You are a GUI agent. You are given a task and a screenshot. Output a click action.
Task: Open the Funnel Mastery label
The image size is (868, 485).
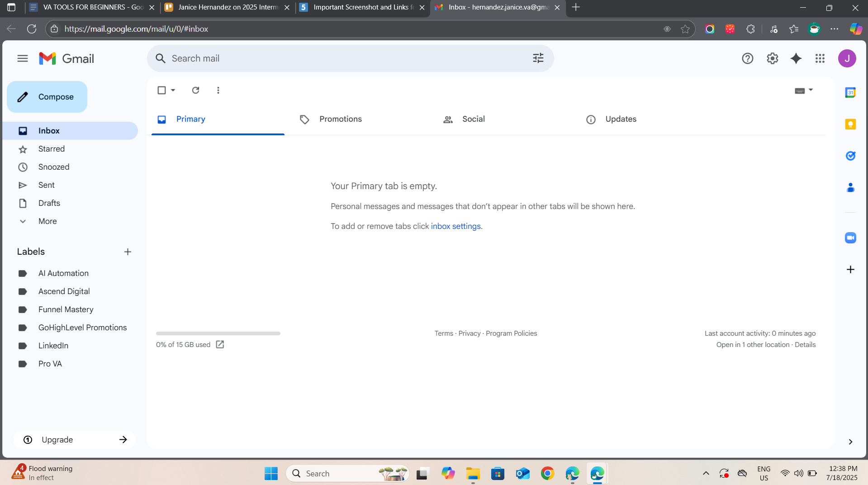tap(70, 309)
